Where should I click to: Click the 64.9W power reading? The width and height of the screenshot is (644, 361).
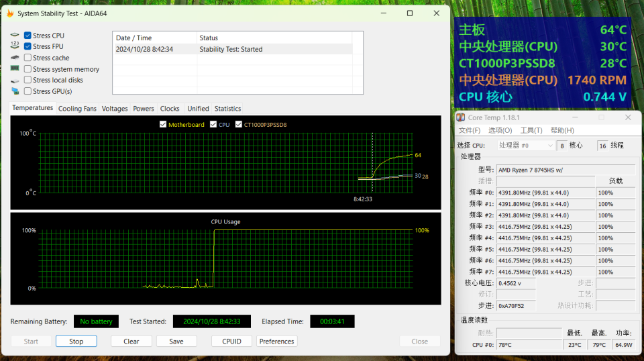(x=623, y=345)
